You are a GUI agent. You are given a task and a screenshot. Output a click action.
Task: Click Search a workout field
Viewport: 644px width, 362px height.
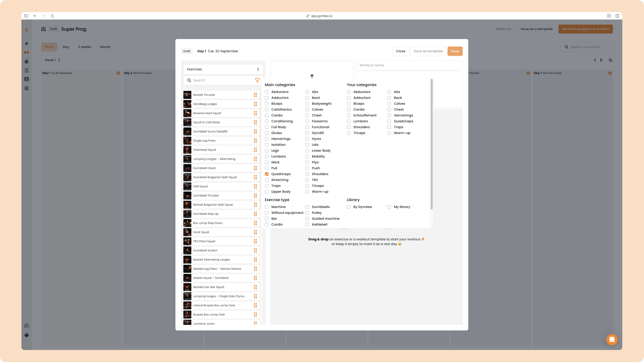(x=586, y=47)
